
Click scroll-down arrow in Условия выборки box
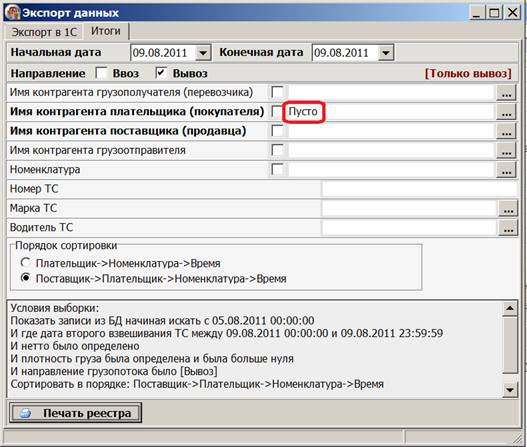pyautogui.click(x=510, y=390)
